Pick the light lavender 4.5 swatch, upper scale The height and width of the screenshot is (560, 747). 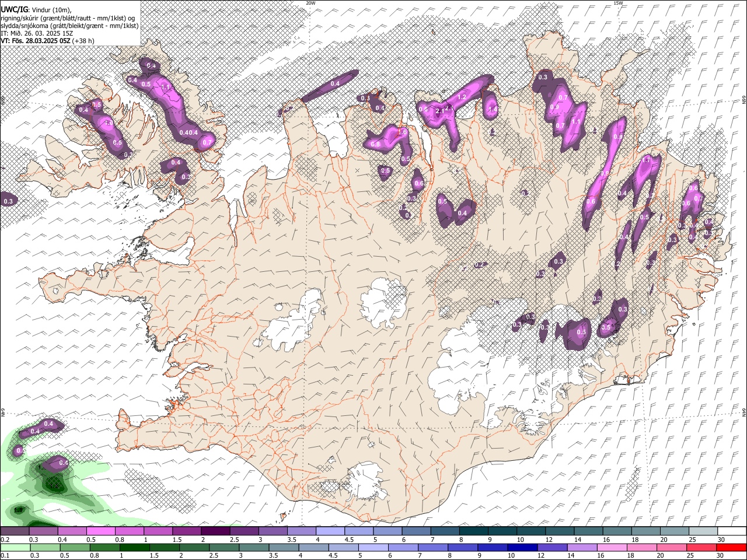358,531
